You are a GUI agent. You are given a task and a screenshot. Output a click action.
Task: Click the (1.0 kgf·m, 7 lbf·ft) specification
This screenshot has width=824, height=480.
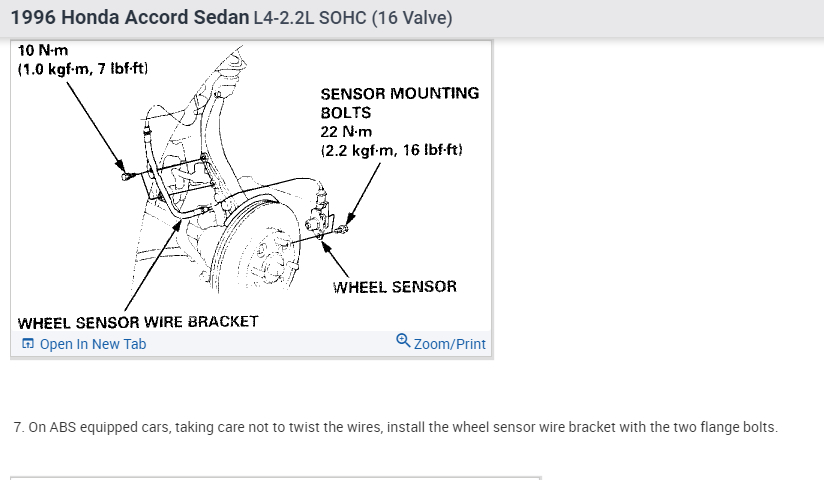83,69
